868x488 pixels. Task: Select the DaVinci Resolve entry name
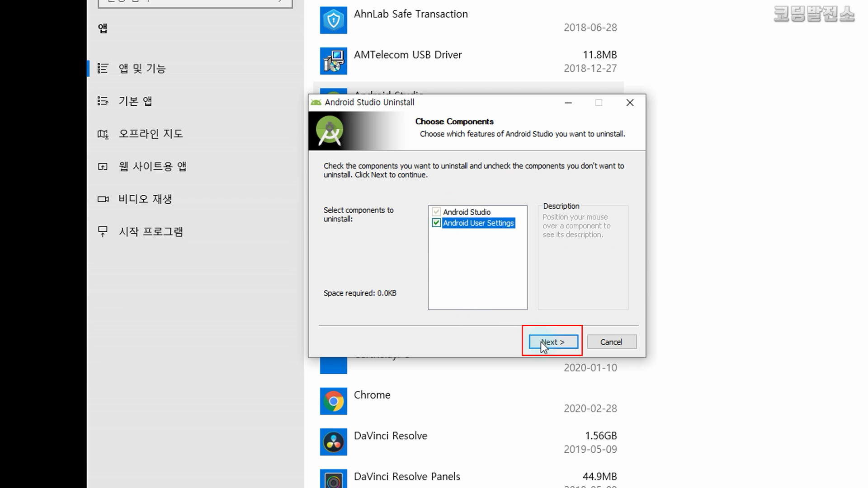(x=391, y=436)
